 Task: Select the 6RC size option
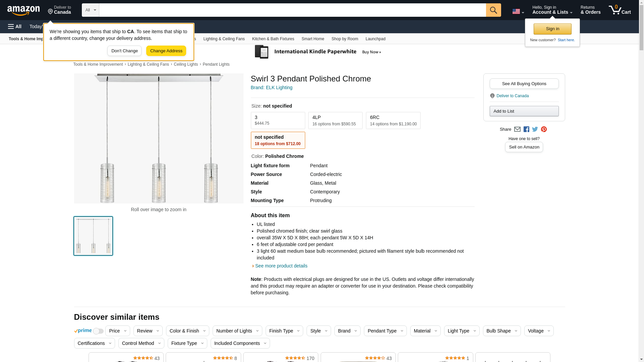pyautogui.click(x=393, y=120)
